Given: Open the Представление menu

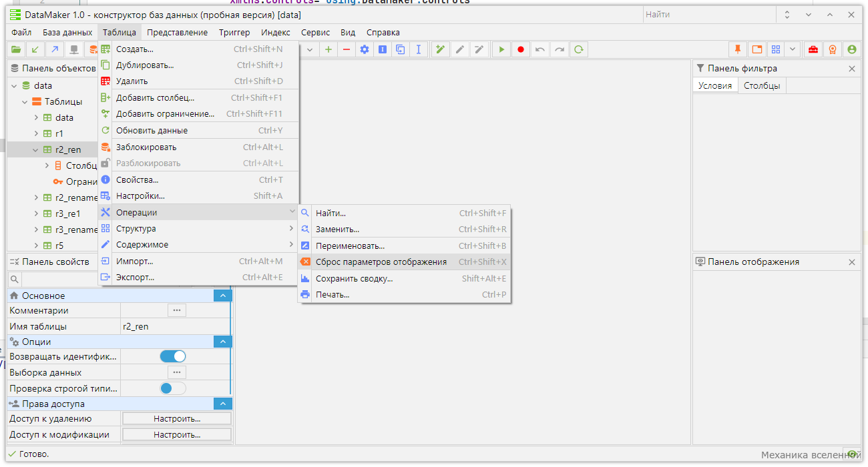Looking at the screenshot, I should coord(177,32).
